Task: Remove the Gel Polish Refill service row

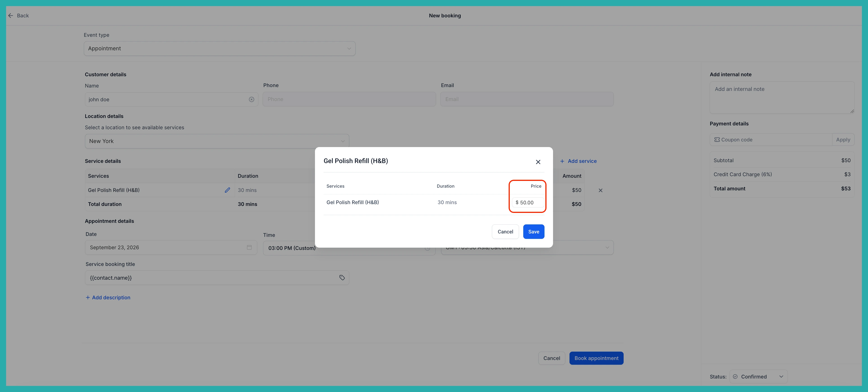Action: pos(600,190)
